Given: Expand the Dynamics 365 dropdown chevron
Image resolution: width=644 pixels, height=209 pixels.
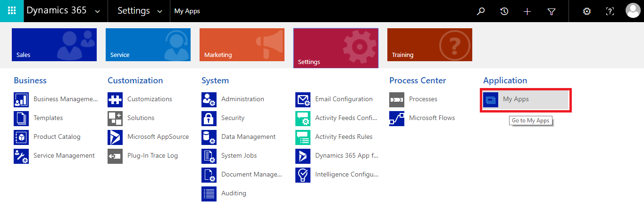Looking at the screenshot, I should (x=98, y=11).
